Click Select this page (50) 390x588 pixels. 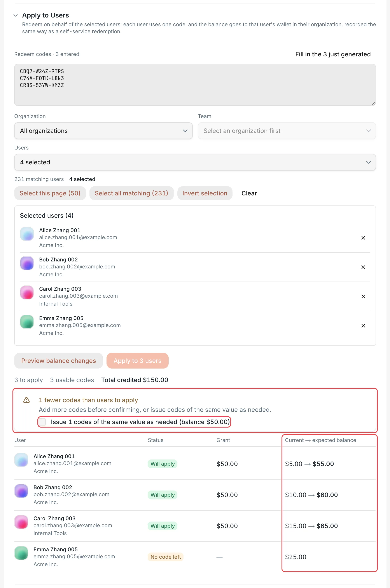50,193
